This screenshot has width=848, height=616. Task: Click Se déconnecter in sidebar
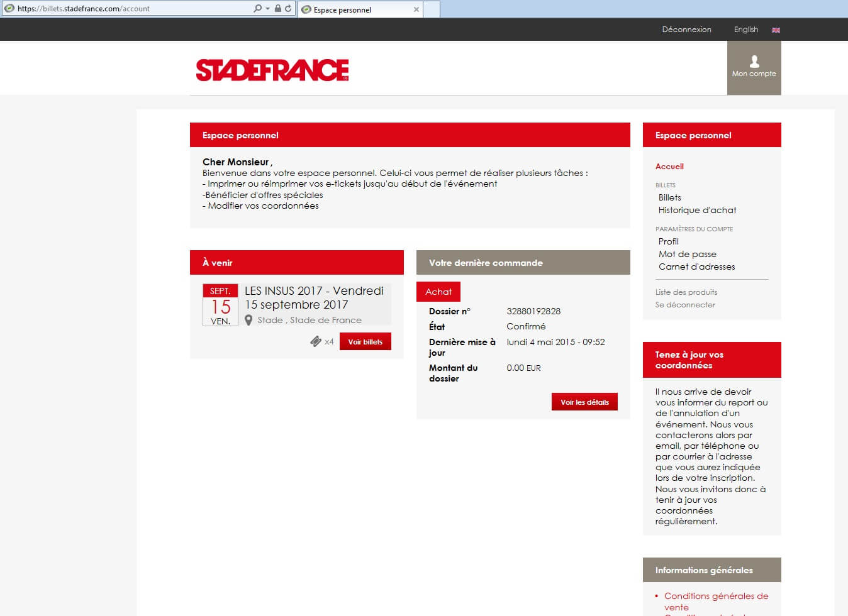click(685, 305)
